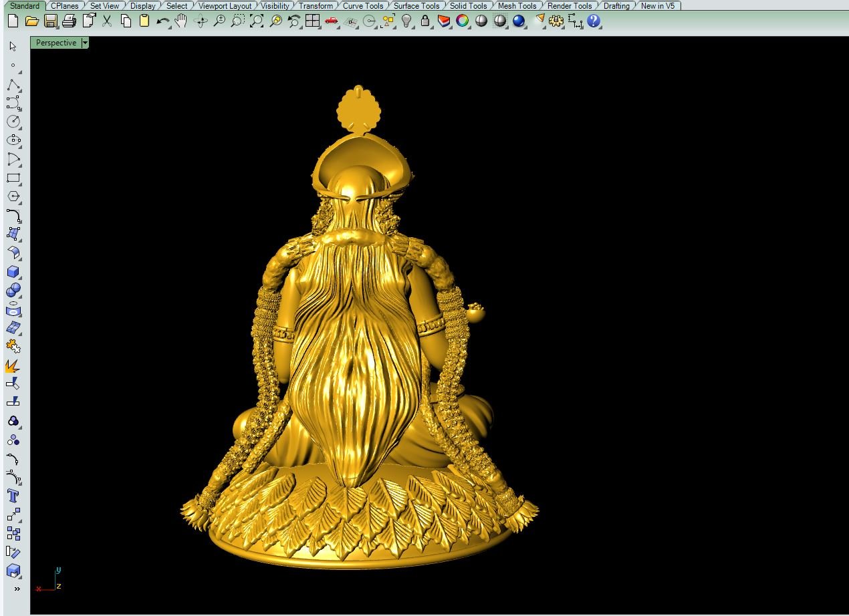Screen dimensions: 849x616
Task: Click the Zoom Extents icon
Action: [256, 21]
